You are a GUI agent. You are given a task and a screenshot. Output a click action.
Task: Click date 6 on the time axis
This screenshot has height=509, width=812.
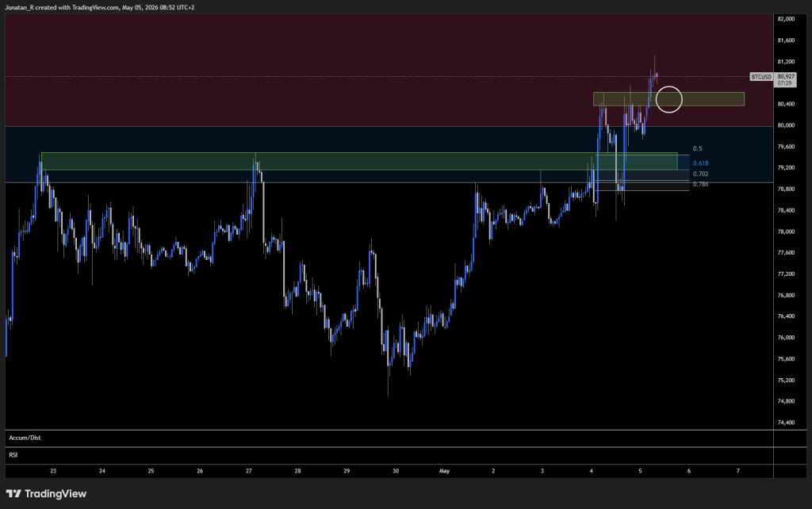click(x=689, y=471)
